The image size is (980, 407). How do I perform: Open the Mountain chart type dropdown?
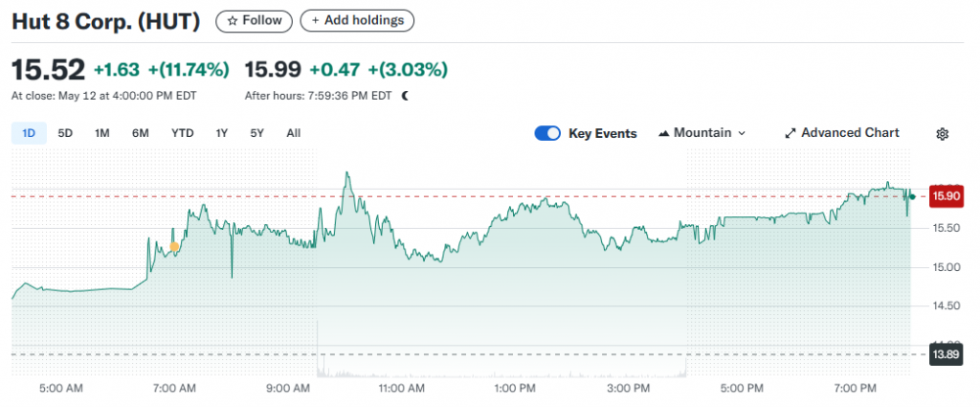(x=702, y=133)
